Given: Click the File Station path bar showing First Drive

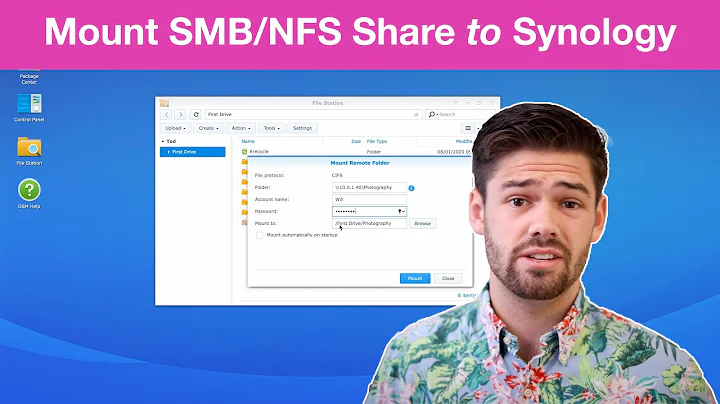Looking at the screenshot, I should click(313, 114).
